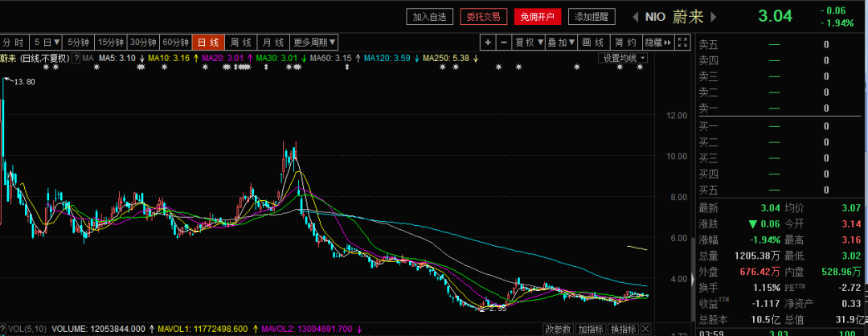Click red 免佣开户 open account button
Viewport: 868px width, 336px height.
[x=538, y=17]
